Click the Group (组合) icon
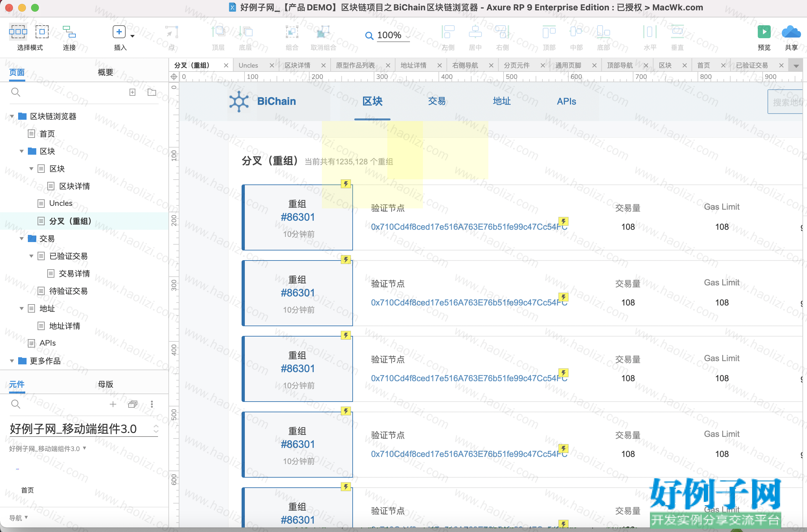 292,32
